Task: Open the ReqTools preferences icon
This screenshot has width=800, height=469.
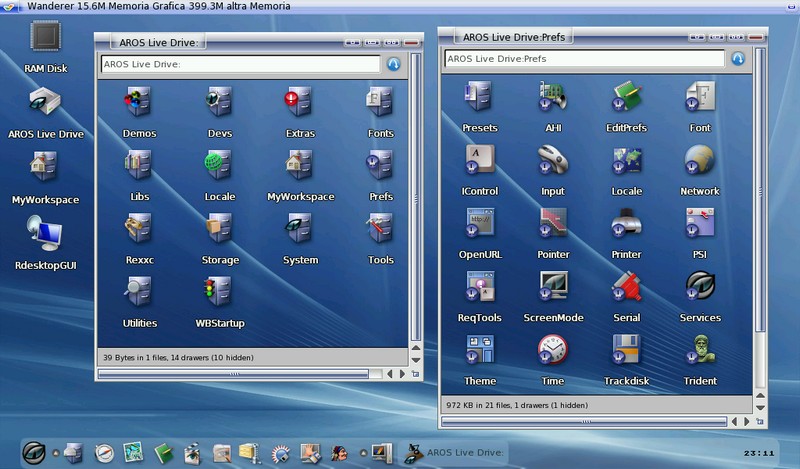Action: tap(480, 286)
